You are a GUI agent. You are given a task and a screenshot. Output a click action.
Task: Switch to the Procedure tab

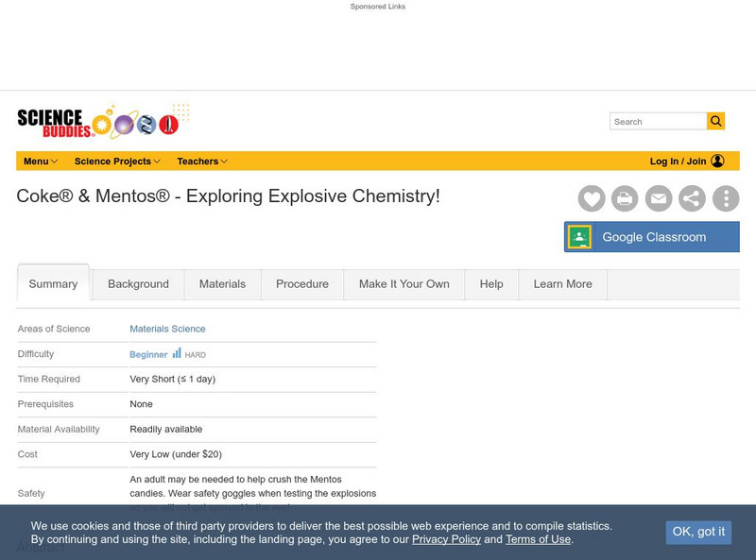tap(301, 284)
